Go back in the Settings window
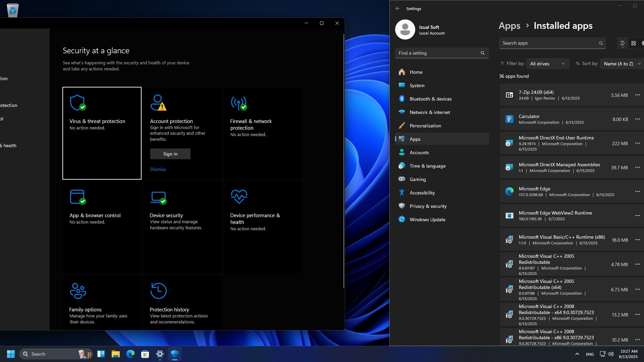The width and height of the screenshot is (644, 362). [398, 9]
